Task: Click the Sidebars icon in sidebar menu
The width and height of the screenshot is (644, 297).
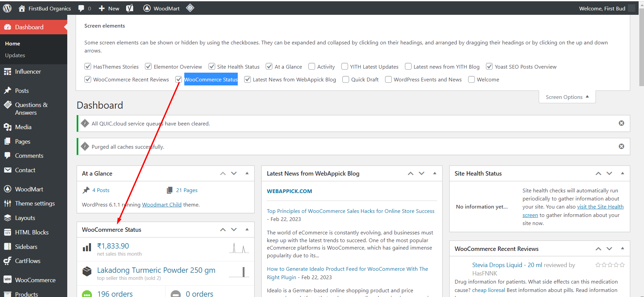Action: click(8, 247)
